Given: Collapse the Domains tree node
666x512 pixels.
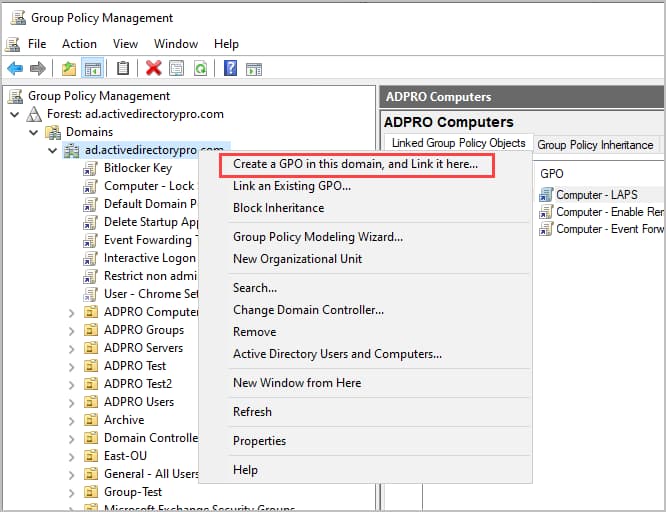Looking at the screenshot, I should tap(33, 132).
